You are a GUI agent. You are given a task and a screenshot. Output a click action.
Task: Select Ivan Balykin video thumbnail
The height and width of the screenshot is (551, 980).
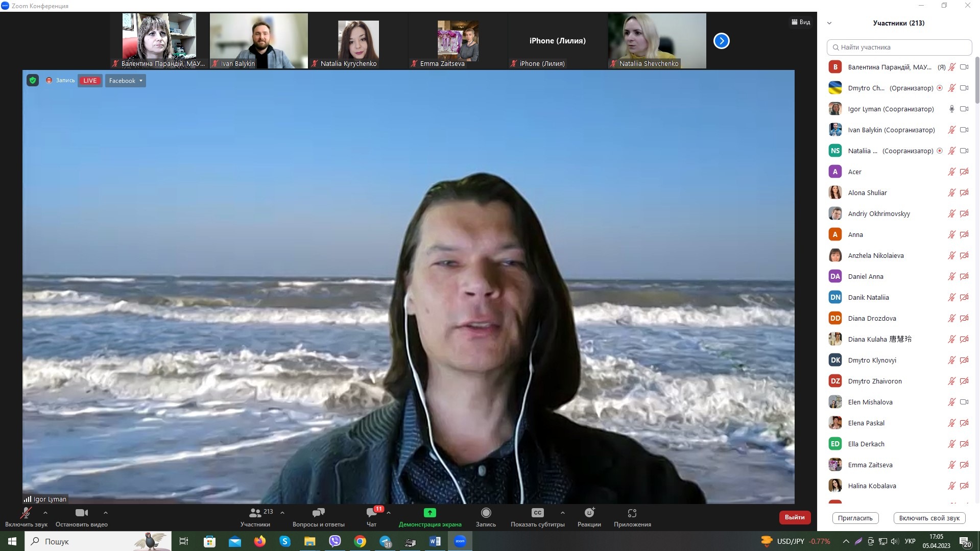point(259,41)
